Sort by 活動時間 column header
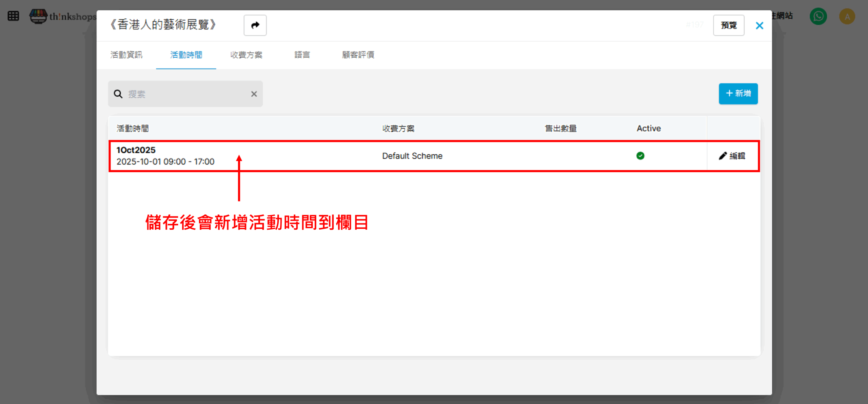Screen dimensions: 868x404 click(133, 129)
